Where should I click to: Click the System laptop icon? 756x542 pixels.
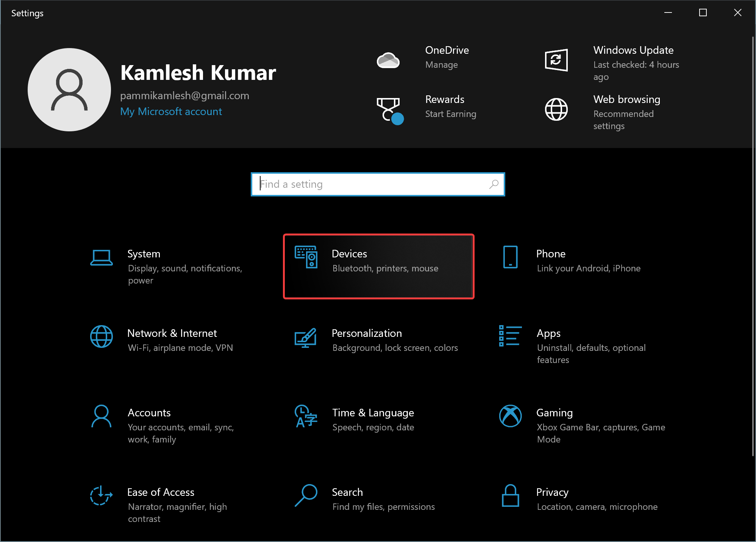tap(102, 258)
